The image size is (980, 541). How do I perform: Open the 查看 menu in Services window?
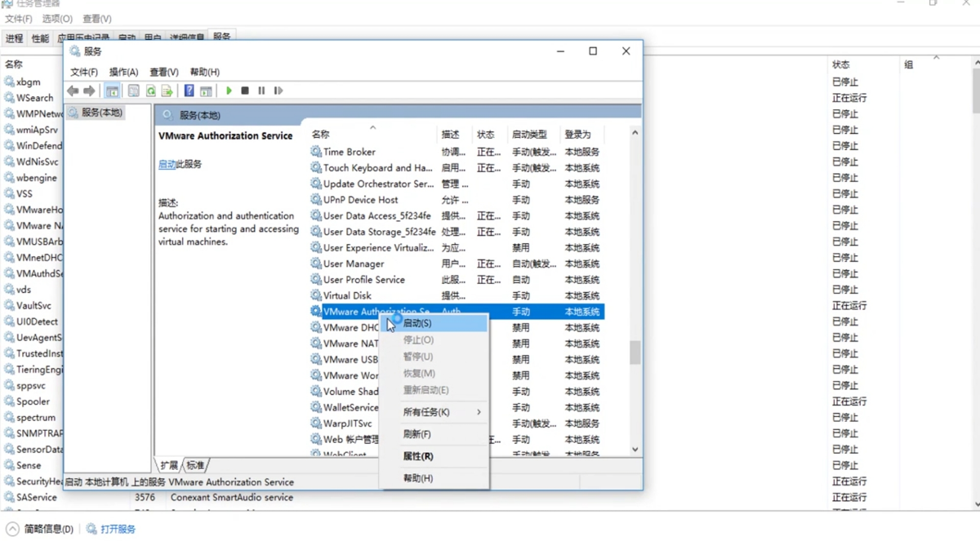(x=163, y=72)
